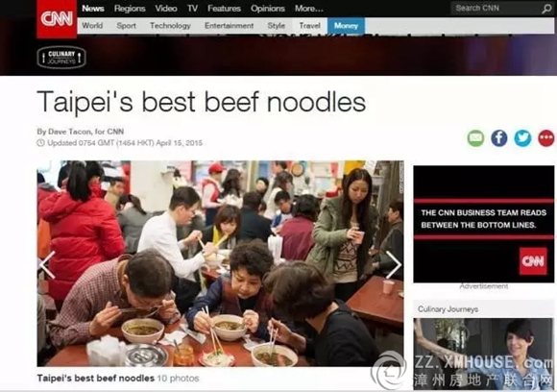Image resolution: width=557 pixels, height=392 pixels.
Task: Click the search magnifier icon
Action: click(x=546, y=9)
